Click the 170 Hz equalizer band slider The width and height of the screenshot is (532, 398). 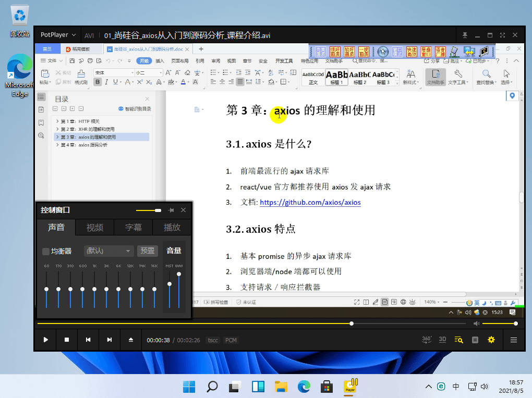[58, 289]
